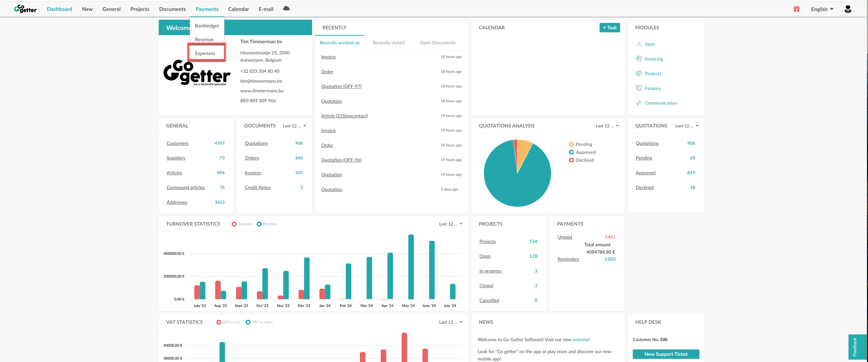Toggle the VAT to pay legend
This screenshot has height=362, width=868.
228,322
